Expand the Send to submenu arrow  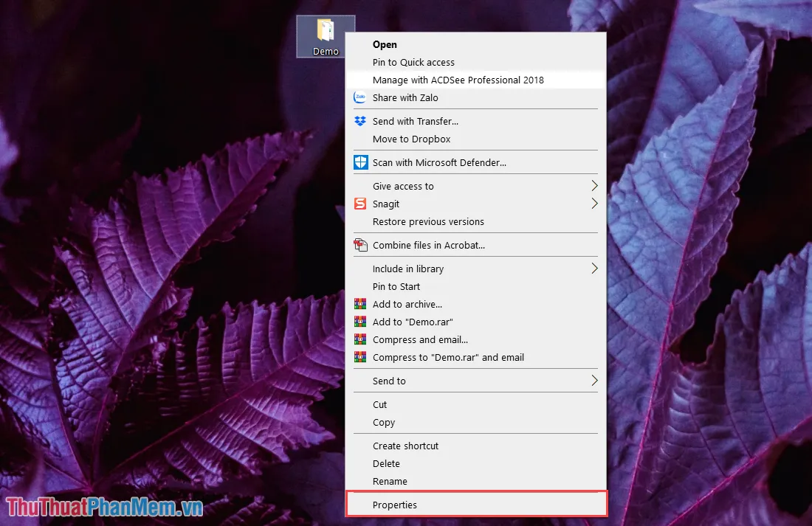pos(594,381)
